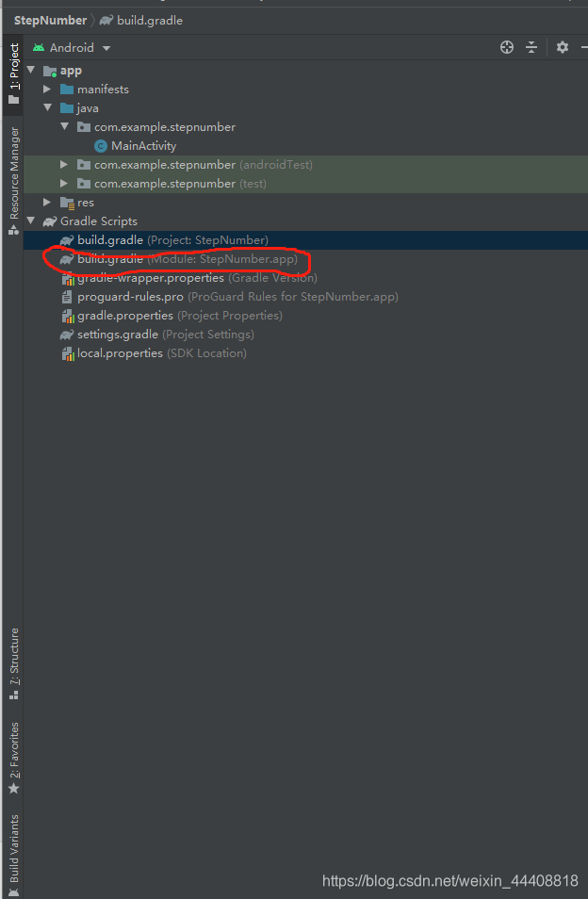Click the Structure tab icon

click(x=14, y=695)
